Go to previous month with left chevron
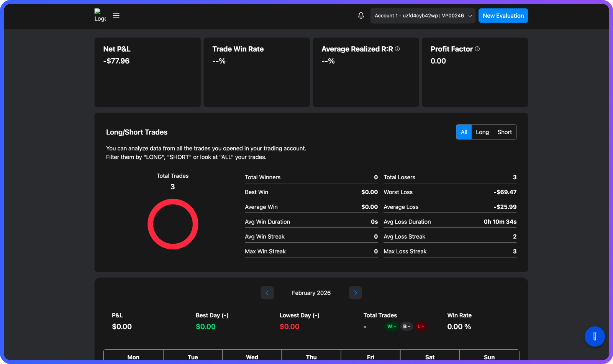 pos(267,293)
